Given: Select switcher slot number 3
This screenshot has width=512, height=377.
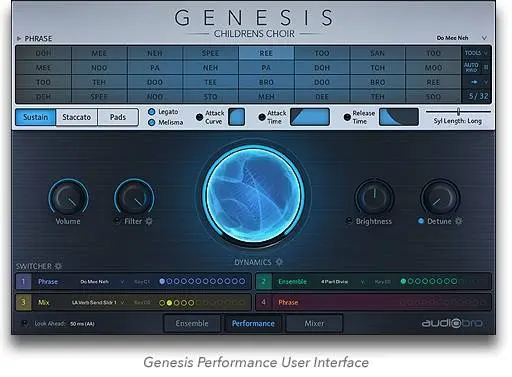Looking at the screenshot, I should click(x=23, y=302).
